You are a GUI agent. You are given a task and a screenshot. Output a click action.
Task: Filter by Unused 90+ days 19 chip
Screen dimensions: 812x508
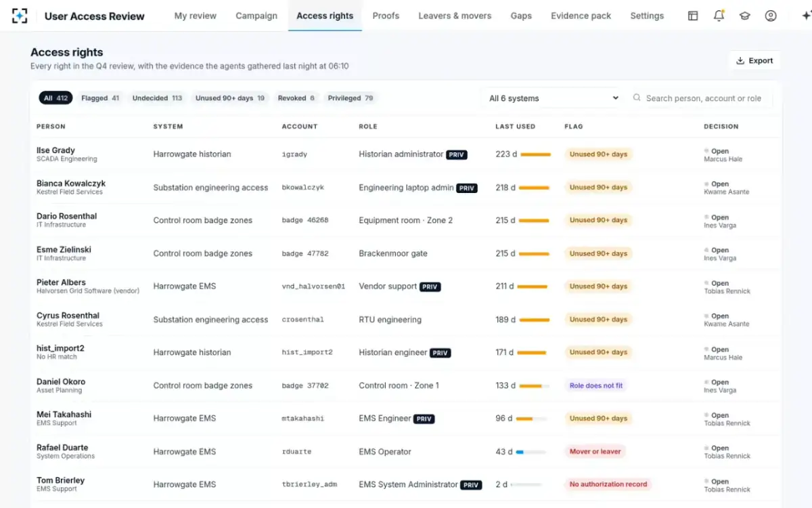(230, 98)
